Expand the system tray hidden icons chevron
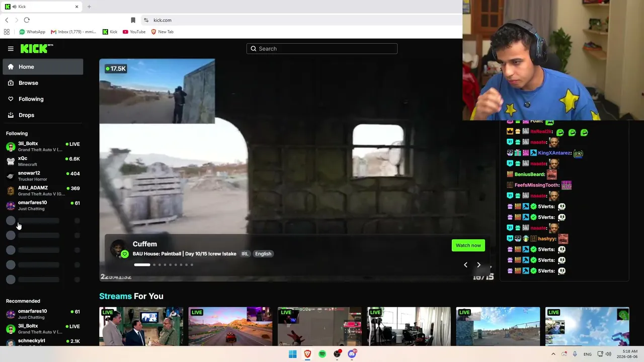Viewport: 644px width, 362px height. (553, 354)
